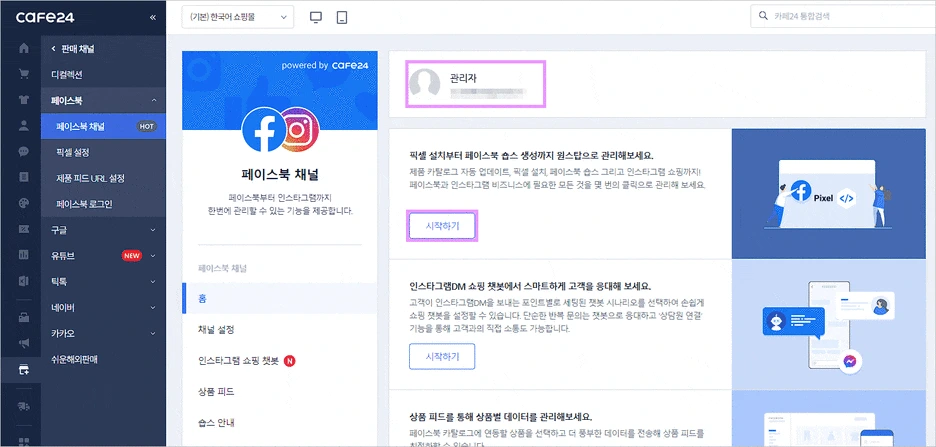Collapse the sidebar with double-chevron icon
The image size is (936, 447).
click(x=153, y=17)
